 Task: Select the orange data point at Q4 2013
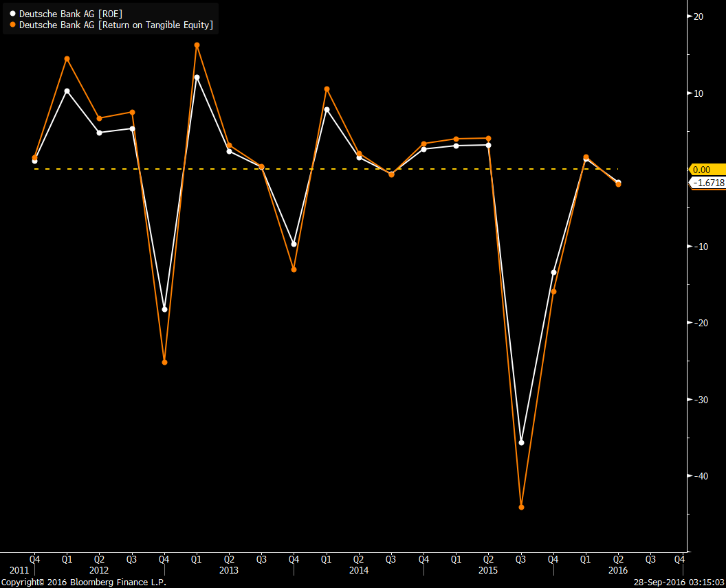294,270
